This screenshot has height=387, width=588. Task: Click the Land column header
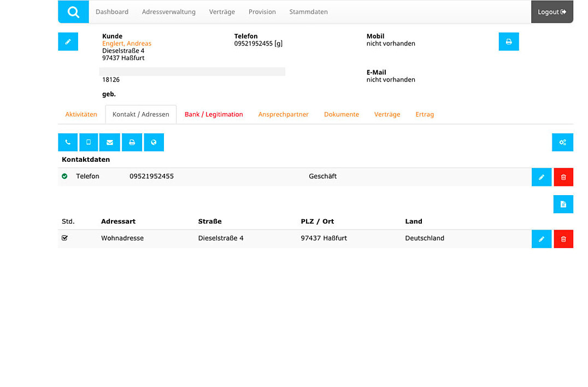(x=414, y=221)
